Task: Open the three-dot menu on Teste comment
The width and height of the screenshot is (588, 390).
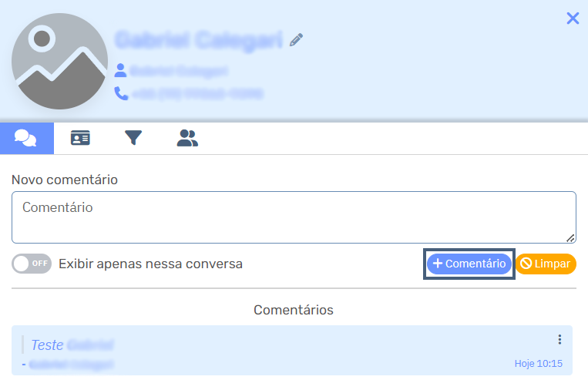Action: pyautogui.click(x=559, y=339)
